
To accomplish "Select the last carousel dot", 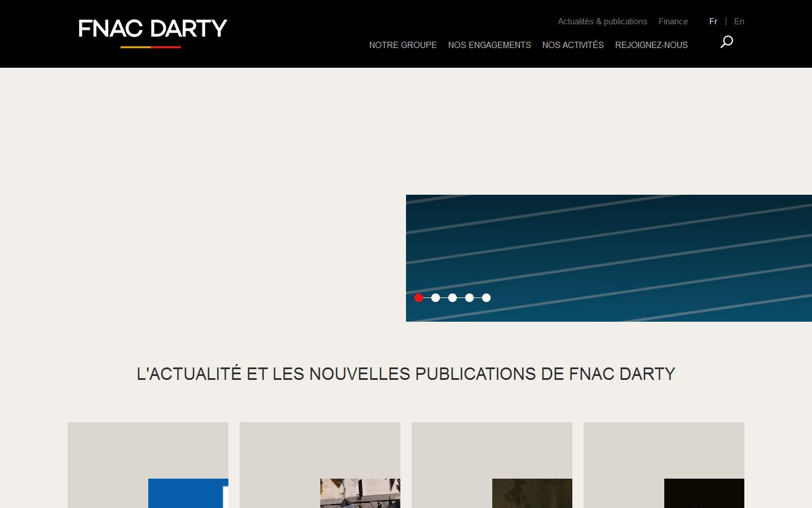I will [486, 297].
